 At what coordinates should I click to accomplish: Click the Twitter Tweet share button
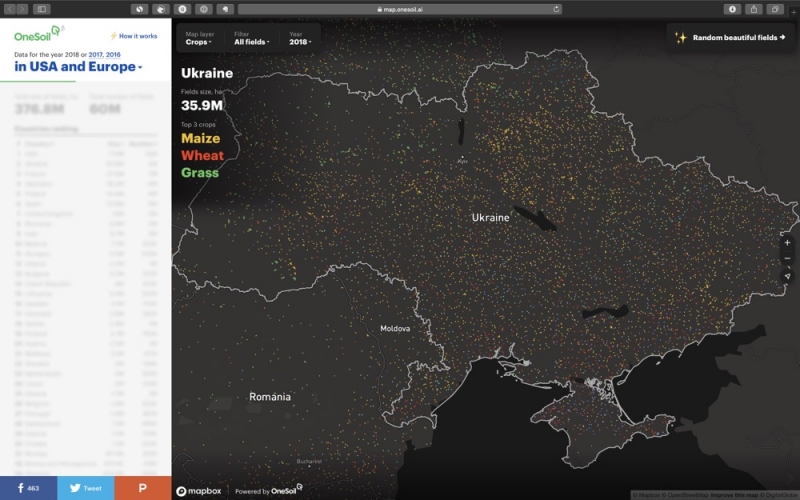pos(85,488)
